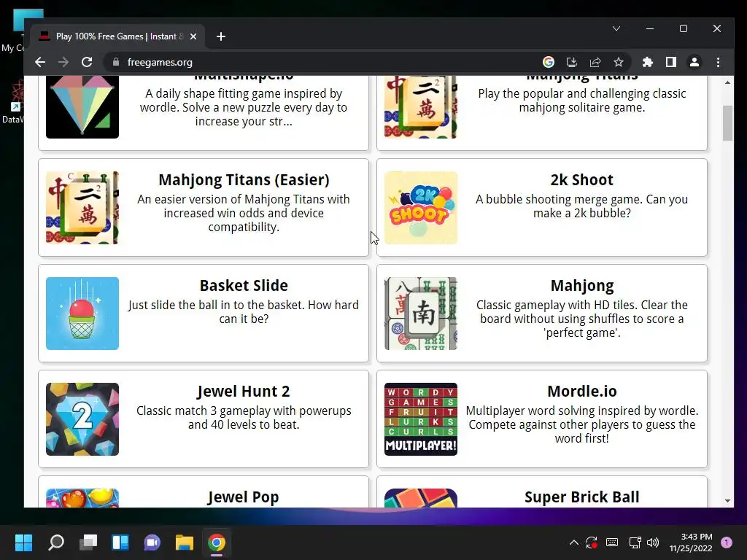The image size is (747, 560).
Task: Open the Multishape.io gem thumbnail
Action: pyautogui.click(x=82, y=107)
